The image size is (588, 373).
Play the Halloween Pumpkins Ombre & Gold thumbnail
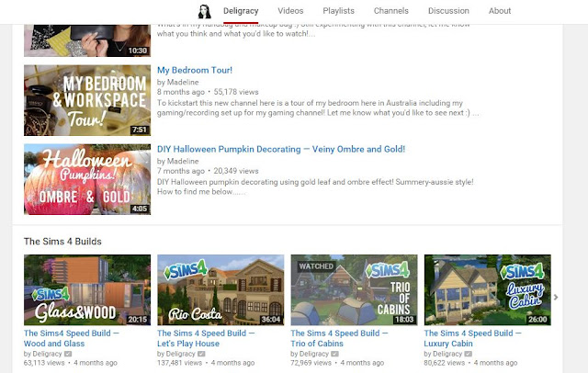click(x=87, y=179)
